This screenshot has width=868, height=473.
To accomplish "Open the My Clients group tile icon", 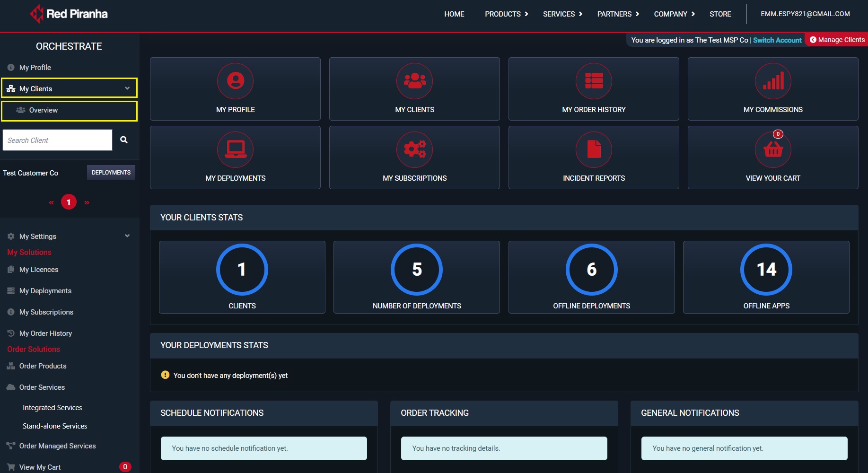I will click(414, 81).
